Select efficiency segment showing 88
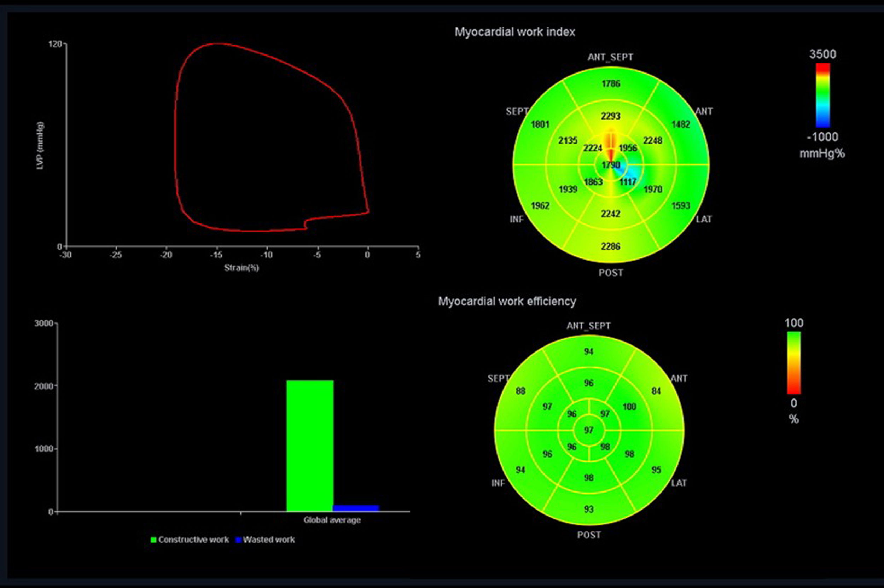 (x=520, y=391)
